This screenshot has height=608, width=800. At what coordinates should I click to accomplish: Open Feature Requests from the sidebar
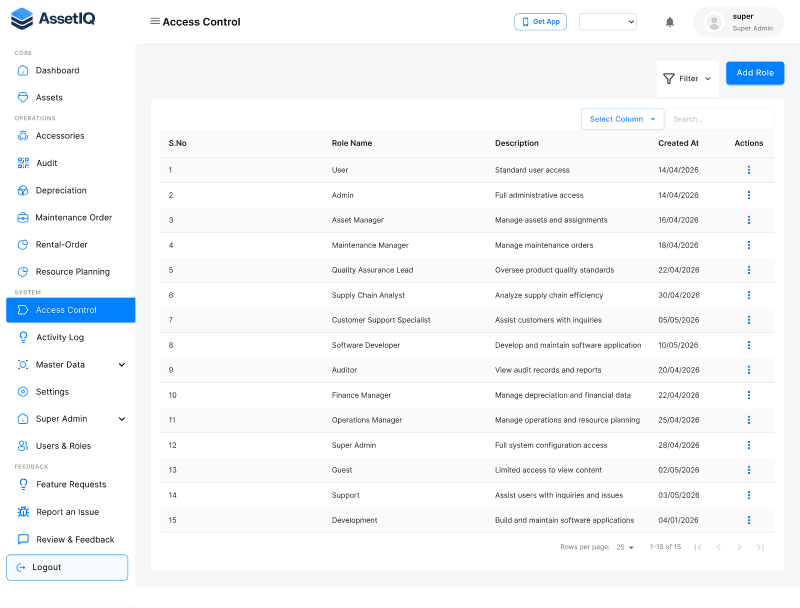tap(70, 485)
